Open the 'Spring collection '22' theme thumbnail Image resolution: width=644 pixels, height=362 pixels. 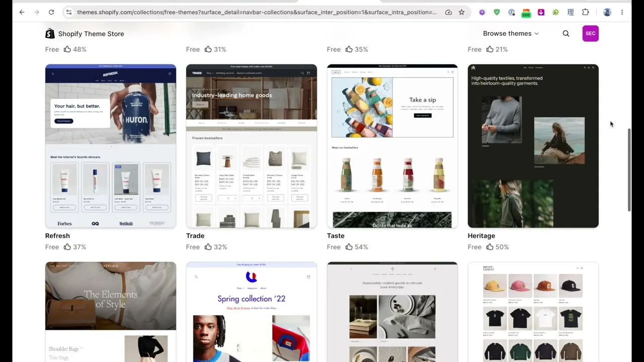pos(252,312)
